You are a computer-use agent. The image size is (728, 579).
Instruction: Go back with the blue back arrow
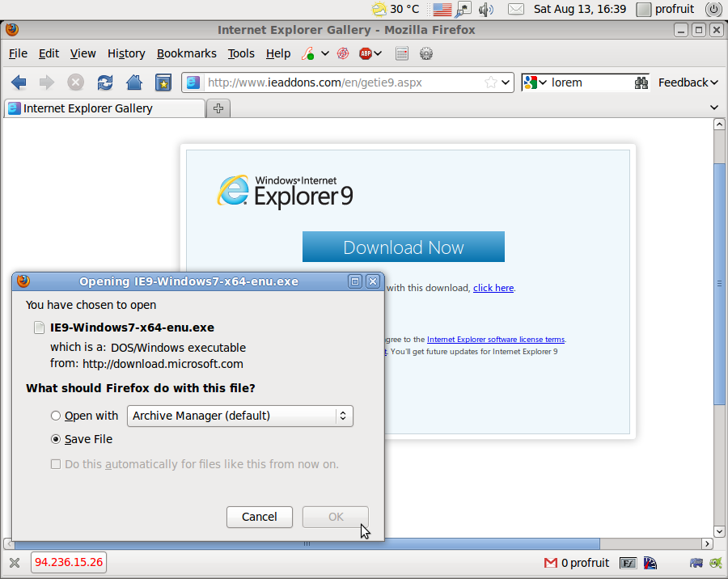click(x=19, y=82)
